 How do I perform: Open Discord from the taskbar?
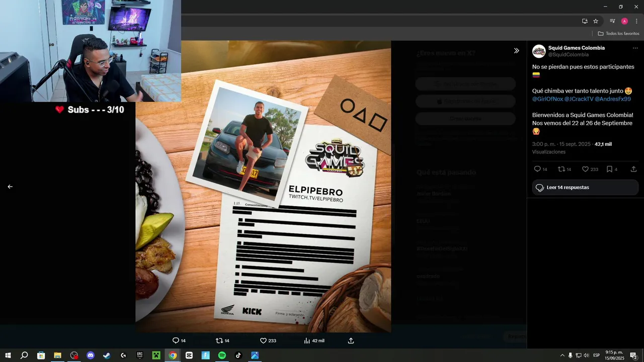[91, 355]
